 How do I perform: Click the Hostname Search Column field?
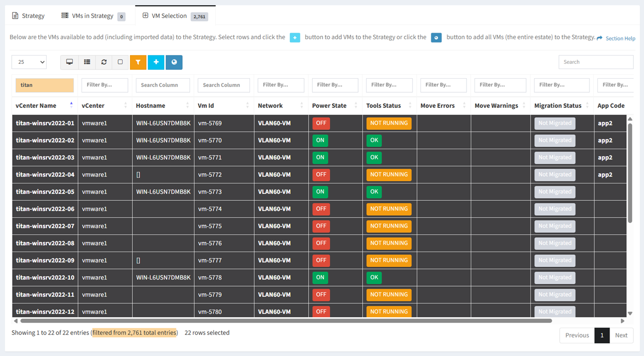click(x=163, y=85)
